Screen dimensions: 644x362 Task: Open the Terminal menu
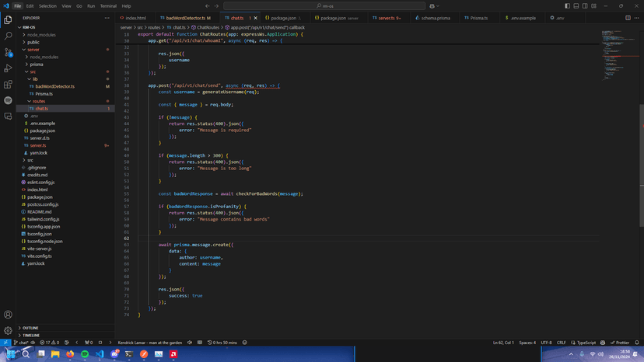[107, 5]
